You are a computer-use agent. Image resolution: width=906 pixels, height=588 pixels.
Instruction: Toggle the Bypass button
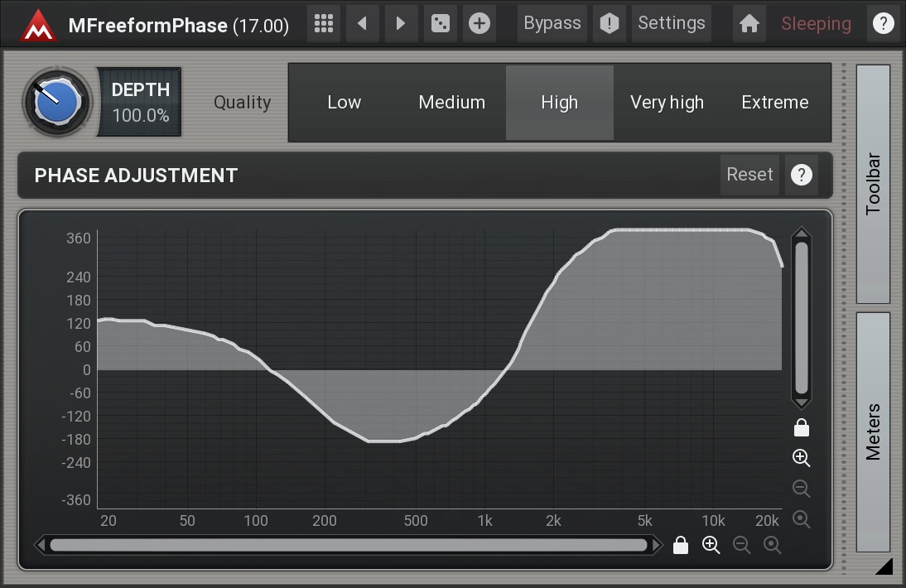click(552, 23)
